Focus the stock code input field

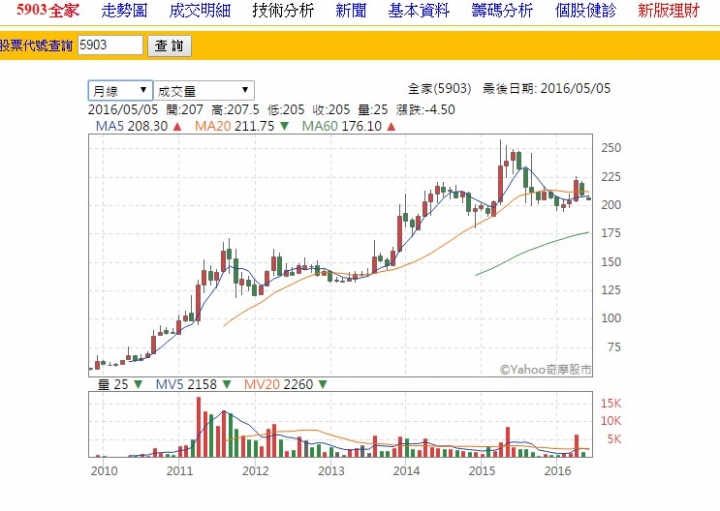(x=110, y=45)
